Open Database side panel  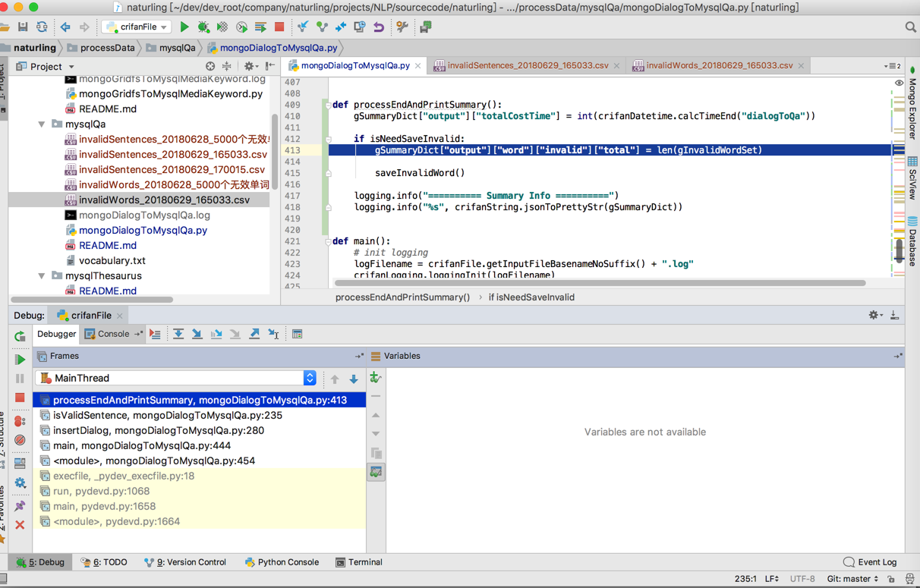point(912,241)
